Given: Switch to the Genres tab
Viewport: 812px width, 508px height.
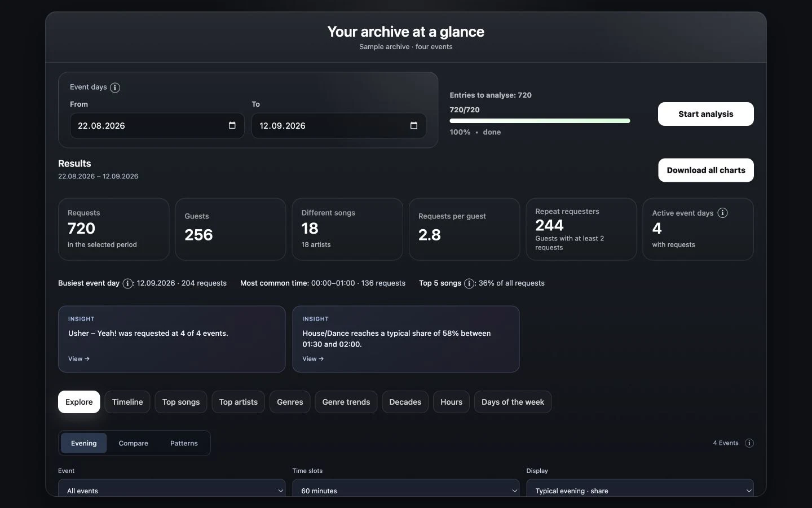Looking at the screenshot, I should [290, 402].
